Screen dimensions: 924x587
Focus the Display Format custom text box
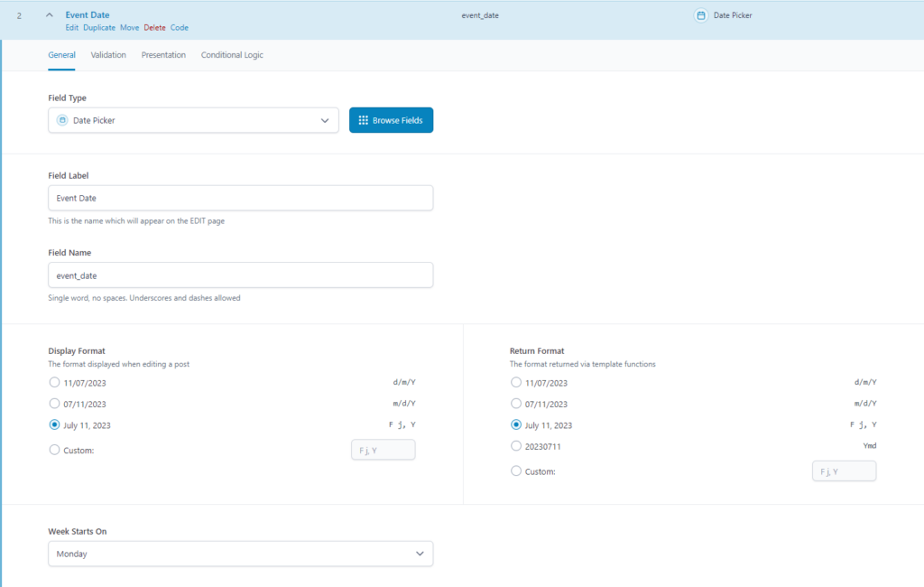[383, 450]
